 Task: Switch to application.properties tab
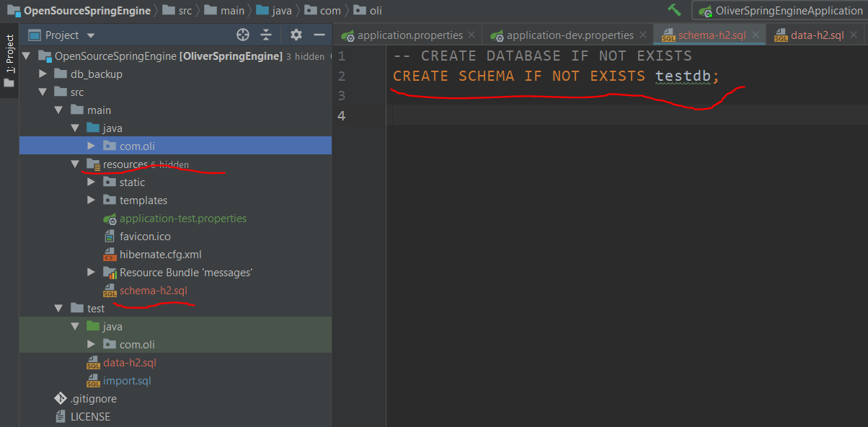410,35
